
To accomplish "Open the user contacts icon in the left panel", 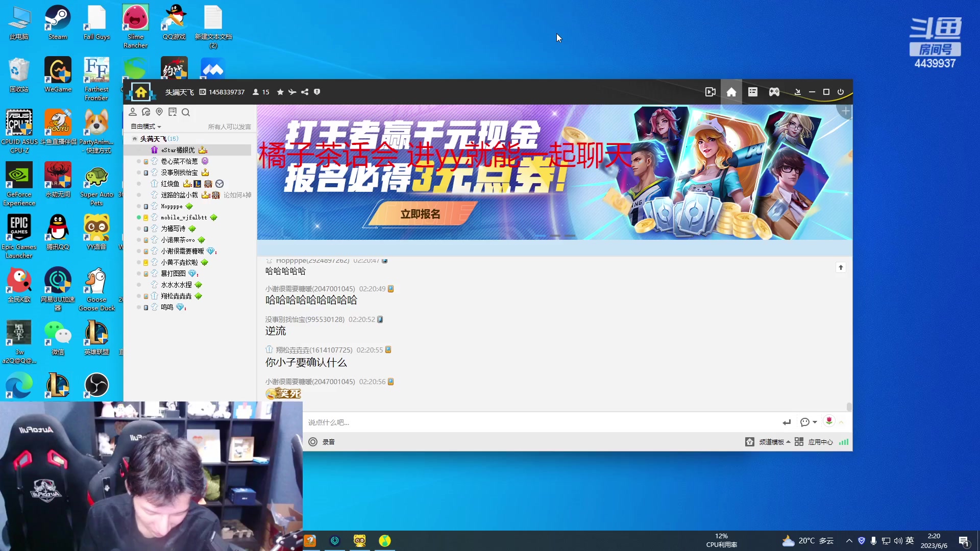I will pyautogui.click(x=133, y=112).
